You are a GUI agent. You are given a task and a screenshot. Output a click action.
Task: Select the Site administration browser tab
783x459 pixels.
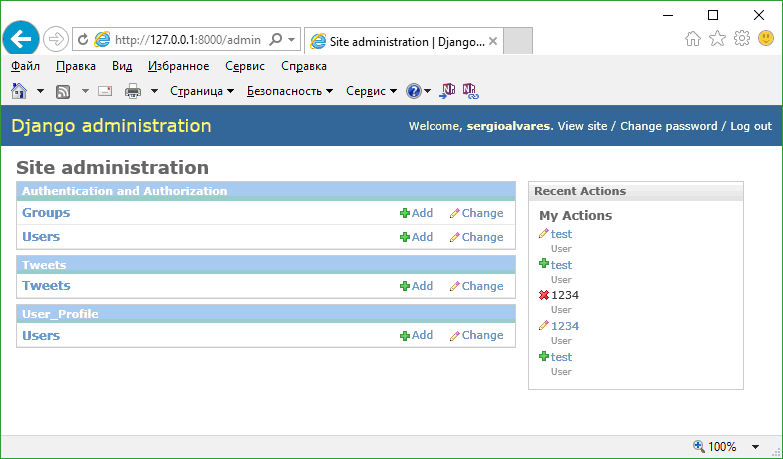click(x=403, y=41)
